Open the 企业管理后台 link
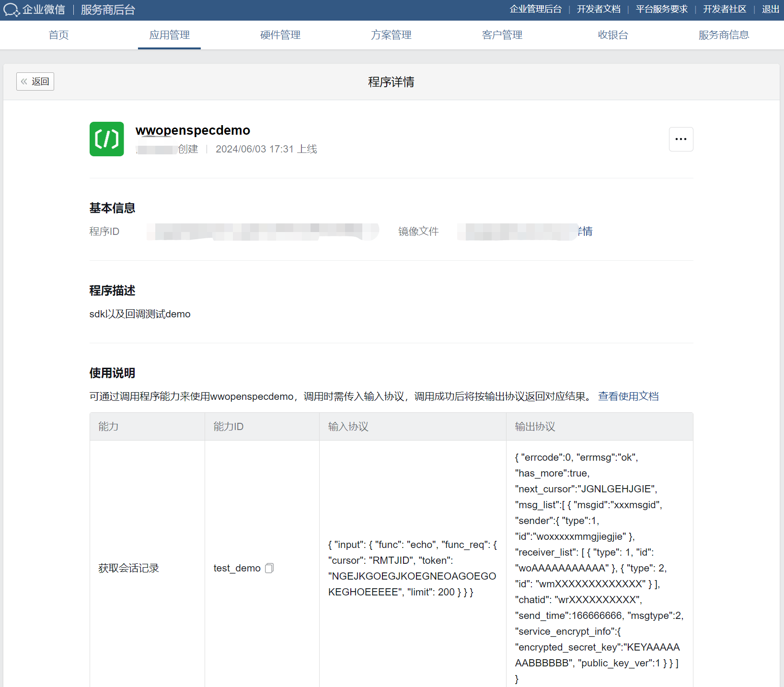Image resolution: width=784 pixels, height=687 pixels. click(x=535, y=9)
